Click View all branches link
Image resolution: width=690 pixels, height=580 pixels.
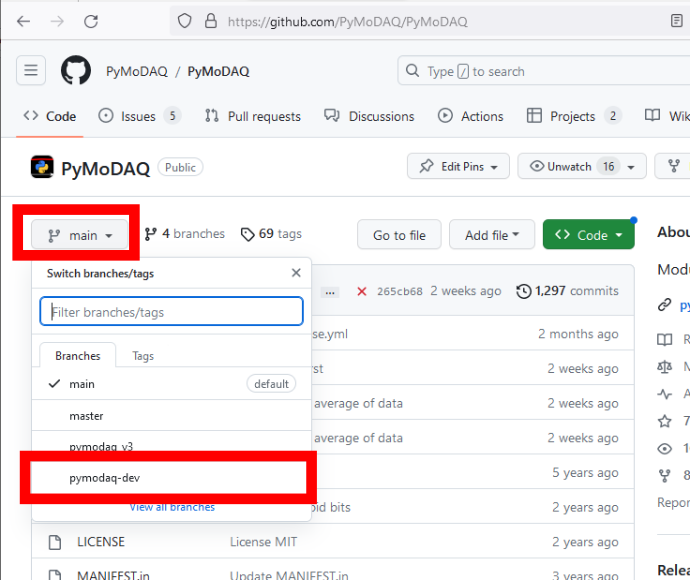[172, 507]
